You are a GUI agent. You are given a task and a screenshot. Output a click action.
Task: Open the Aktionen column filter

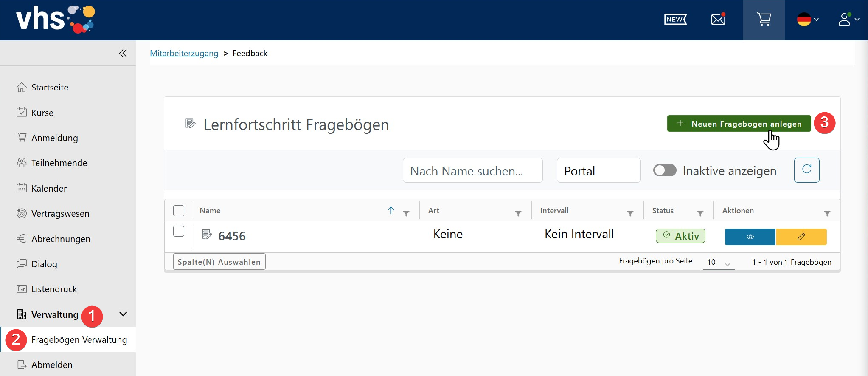click(827, 213)
